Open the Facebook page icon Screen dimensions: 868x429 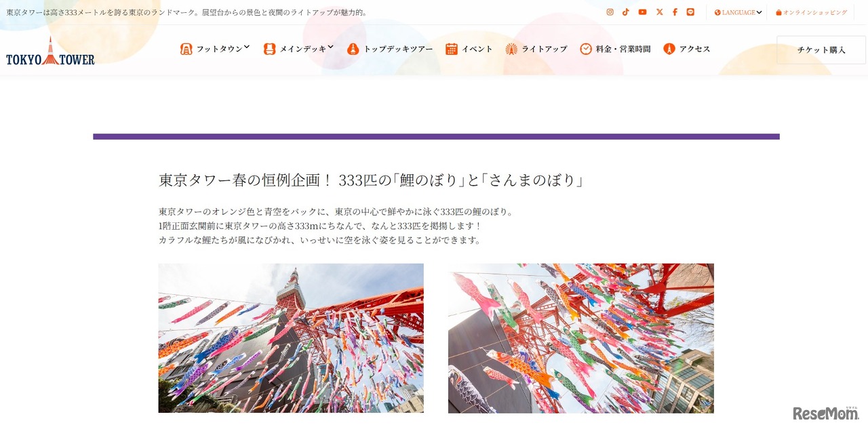675,12
